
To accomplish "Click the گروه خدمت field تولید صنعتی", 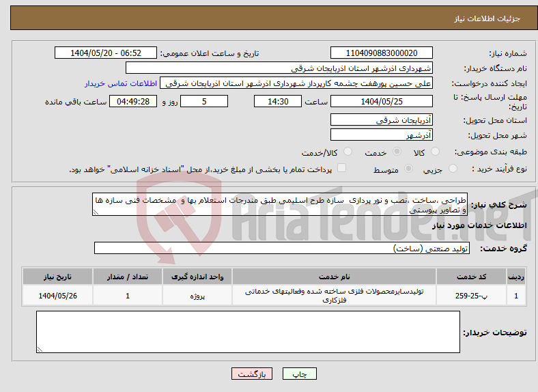I will click(x=282, y=248).
